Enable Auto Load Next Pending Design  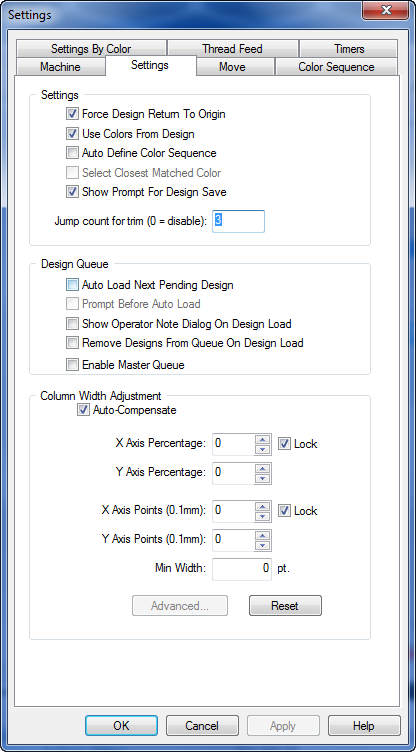coord(72,285)
